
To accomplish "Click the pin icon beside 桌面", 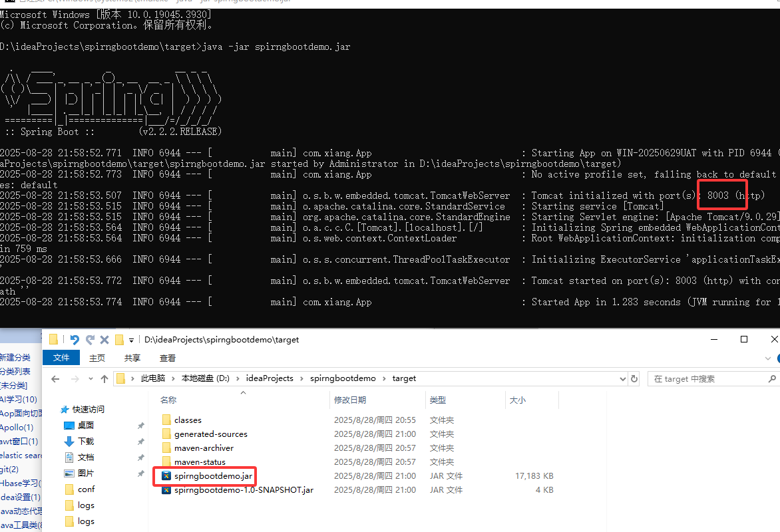I will coord(141,426).
